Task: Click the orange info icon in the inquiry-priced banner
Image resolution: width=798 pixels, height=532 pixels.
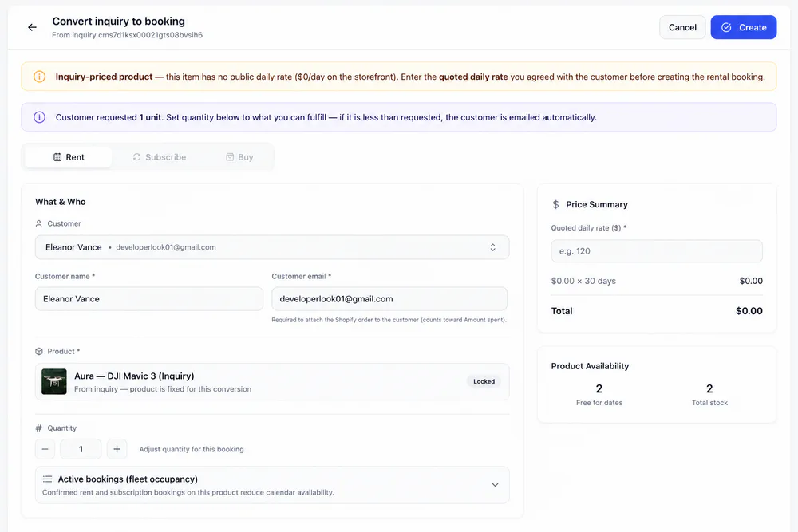Action: [39, 77]
